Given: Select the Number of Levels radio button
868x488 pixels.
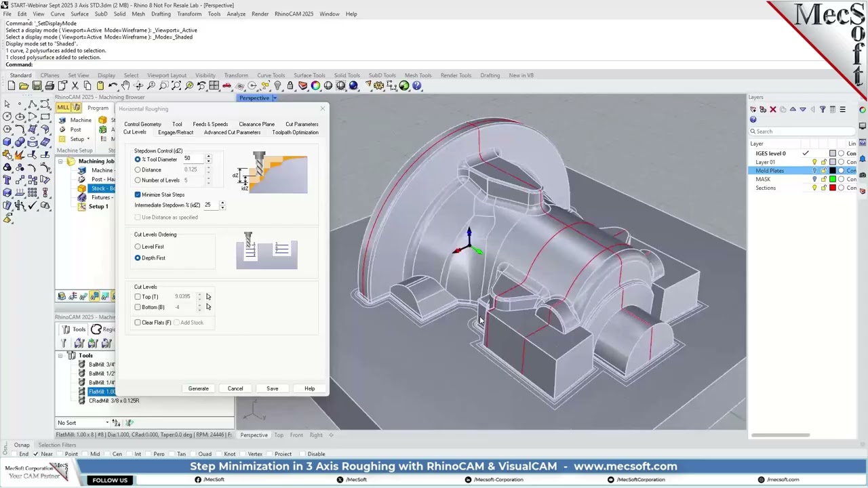Looking at the screenshot, I should tap(138, 180).
